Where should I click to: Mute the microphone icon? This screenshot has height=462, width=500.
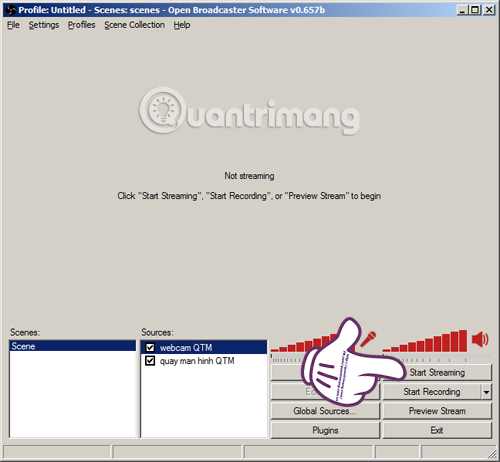[x=368, y=339]
